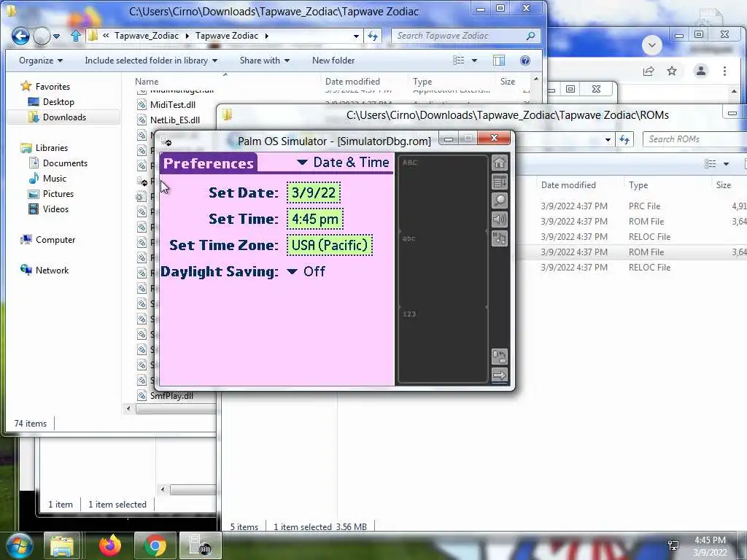Image resolution: width=747 pixels, height=560 pixels.
Task: Select the highlighted ROM File row in ROMs window
Action: pyautogui.click(x=631, y=252)
